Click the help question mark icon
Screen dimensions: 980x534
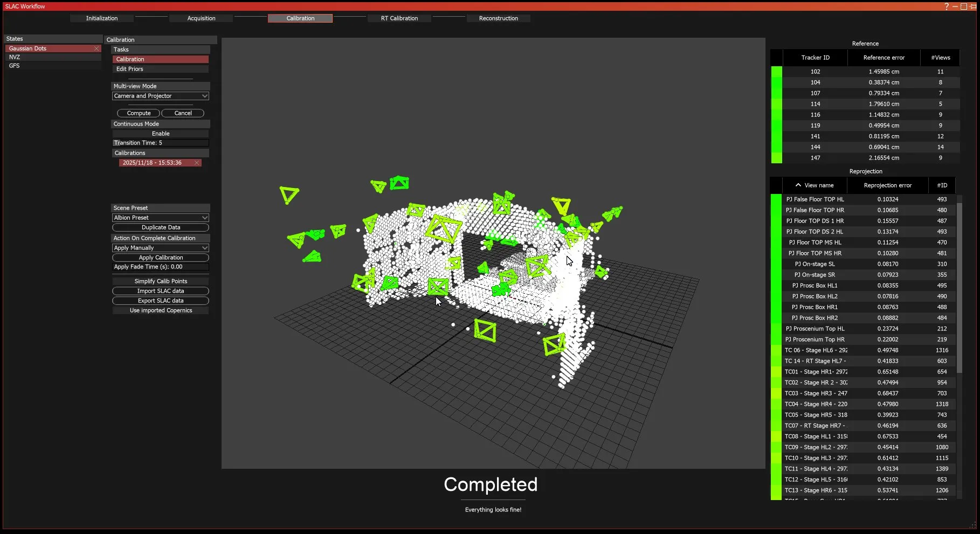[x=947, y=6]
